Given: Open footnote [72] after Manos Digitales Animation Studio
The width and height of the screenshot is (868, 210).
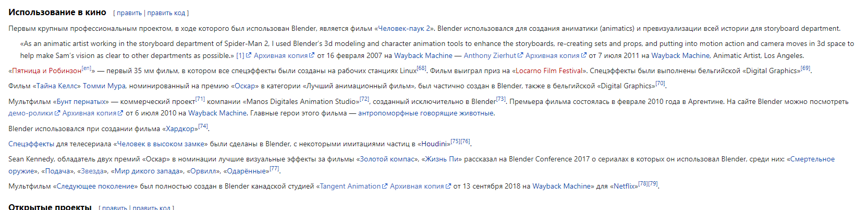Looking at the screenshot, I should [x=364, y=99].
